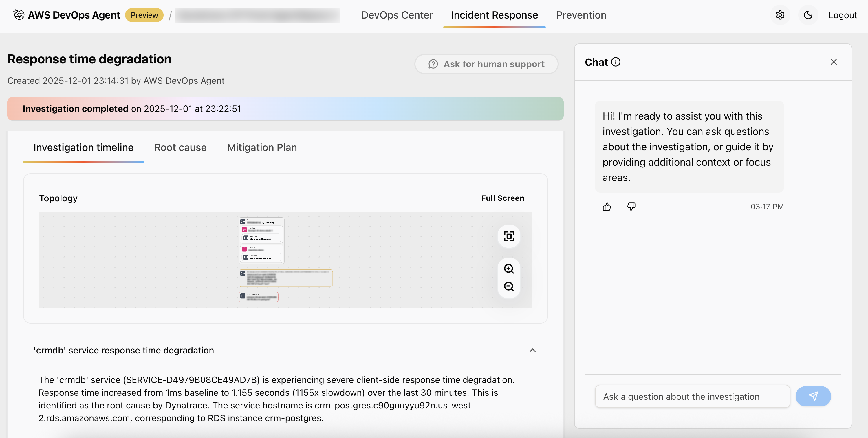Go to DevOps Center
Screen dimensions: 868x438
coord(397,15)
